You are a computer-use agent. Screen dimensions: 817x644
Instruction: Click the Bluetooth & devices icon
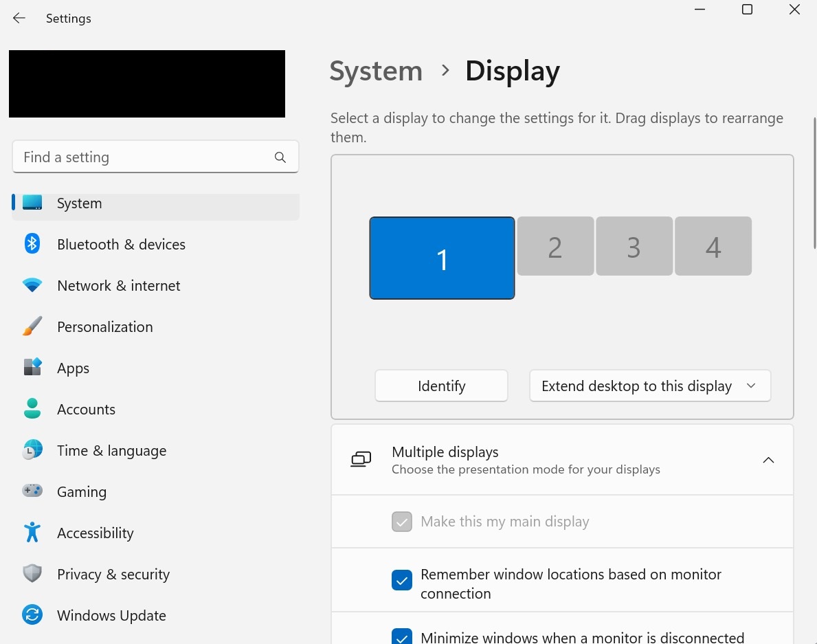pyautogui.click(x=32, y=244)
